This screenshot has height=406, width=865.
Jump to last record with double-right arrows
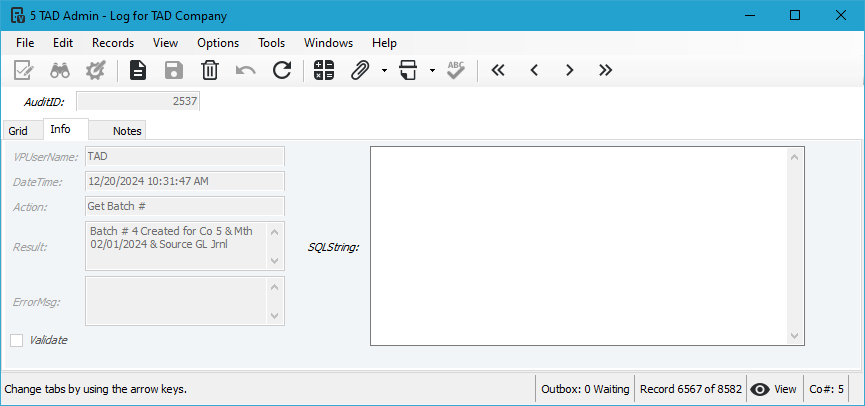[x=606, y=71]
